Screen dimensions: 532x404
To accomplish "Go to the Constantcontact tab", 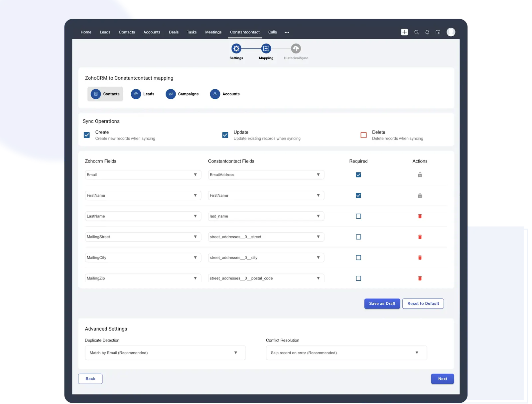I will (245, 32).
